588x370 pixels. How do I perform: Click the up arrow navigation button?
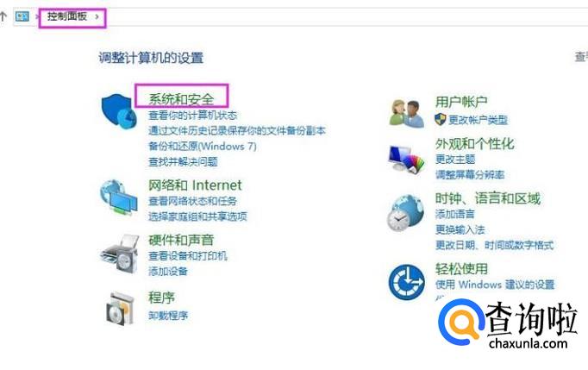(x=3, y=16)
